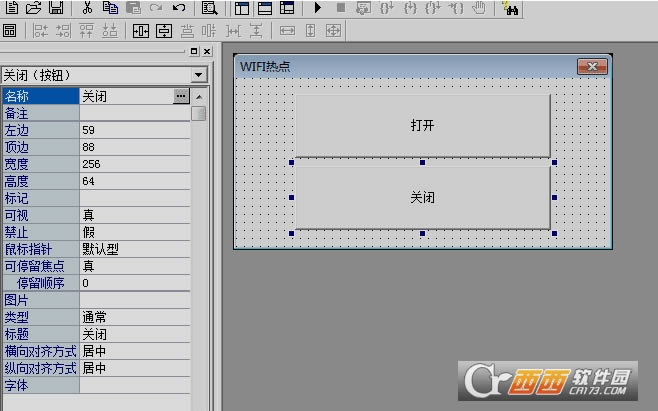Screen dimensions: 658x411
Task: Click the property list scrollbar thumb
Action: coord(199,113)
